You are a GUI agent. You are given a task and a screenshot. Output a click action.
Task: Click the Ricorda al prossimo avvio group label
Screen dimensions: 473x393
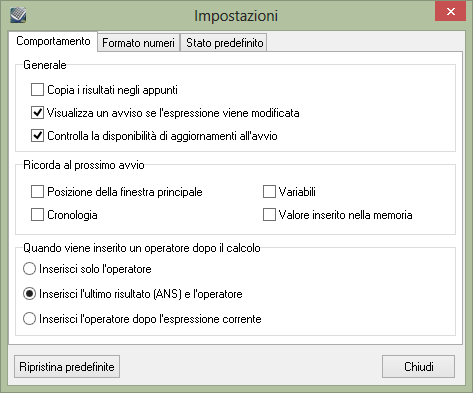pyautogui.click(x=84, y=165)
